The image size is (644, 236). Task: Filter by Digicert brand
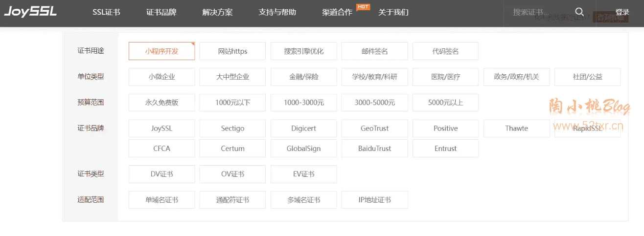click(303, 129)
